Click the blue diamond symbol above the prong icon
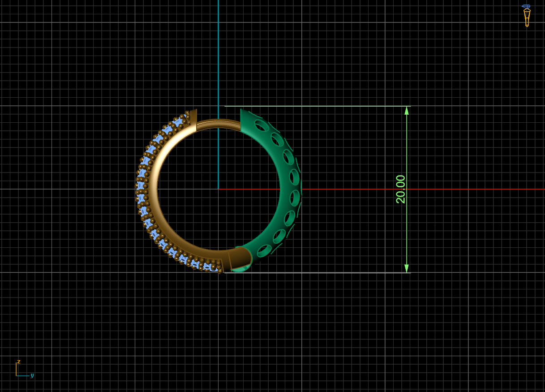The height and width of the screenshot is (392, 545). tap(526, 5)
